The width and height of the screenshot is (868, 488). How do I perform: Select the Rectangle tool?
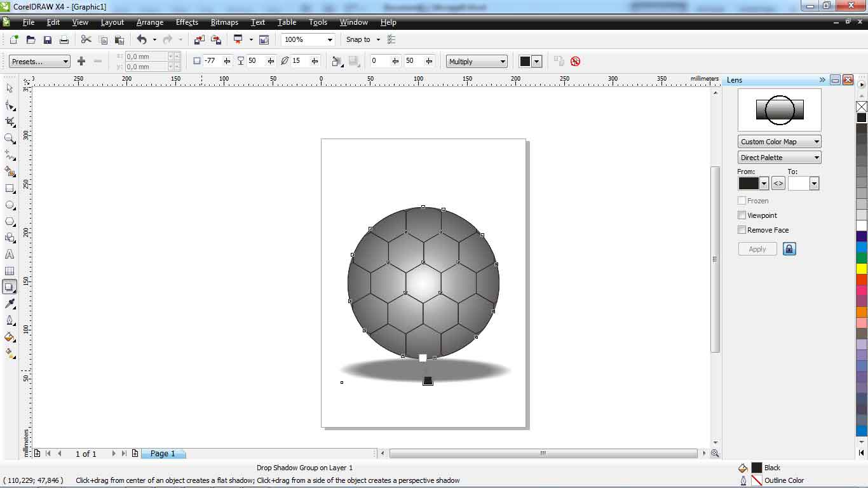point(10,188)
